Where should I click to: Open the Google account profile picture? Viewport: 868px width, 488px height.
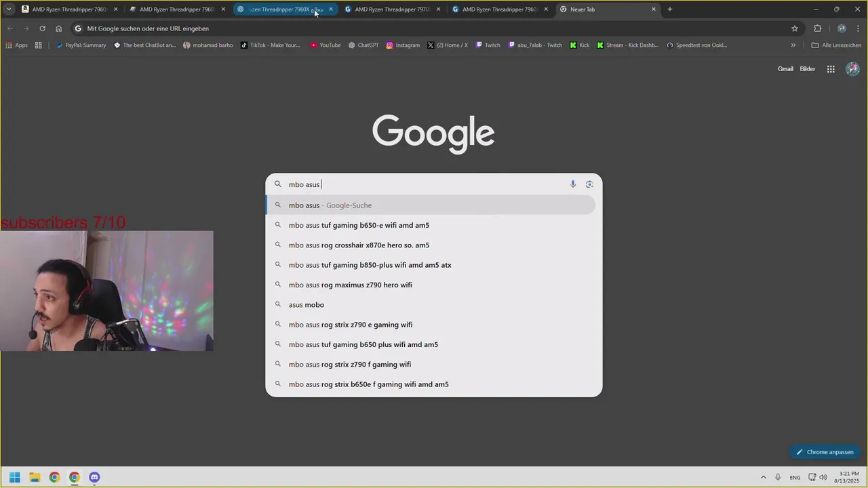pyautogui.click(x=852, y=69)
